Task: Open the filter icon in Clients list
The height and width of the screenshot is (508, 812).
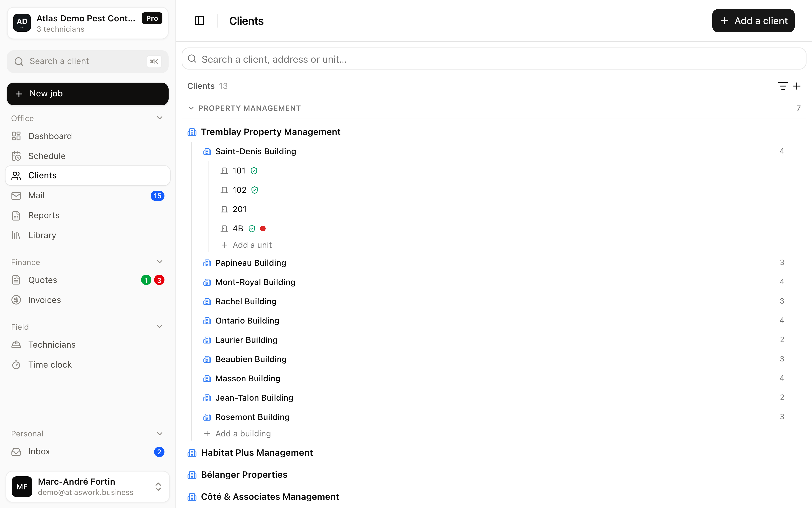Action: (x=782, y=86)
